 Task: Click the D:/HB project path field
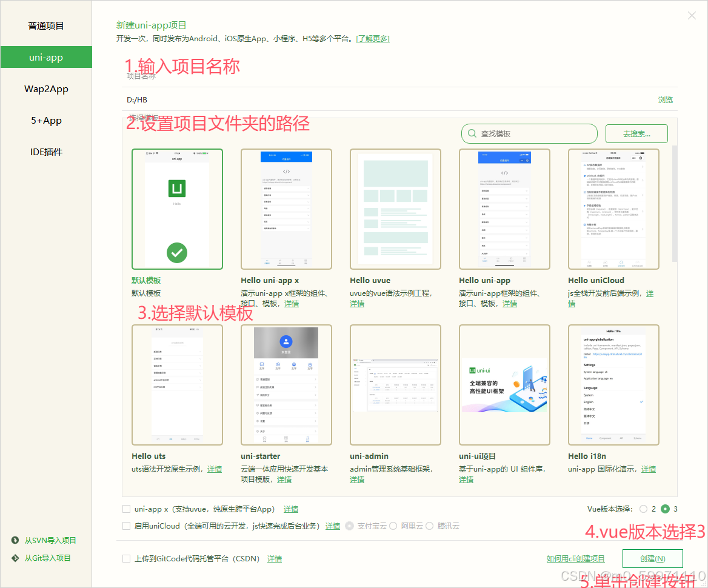tap(389, 100)
